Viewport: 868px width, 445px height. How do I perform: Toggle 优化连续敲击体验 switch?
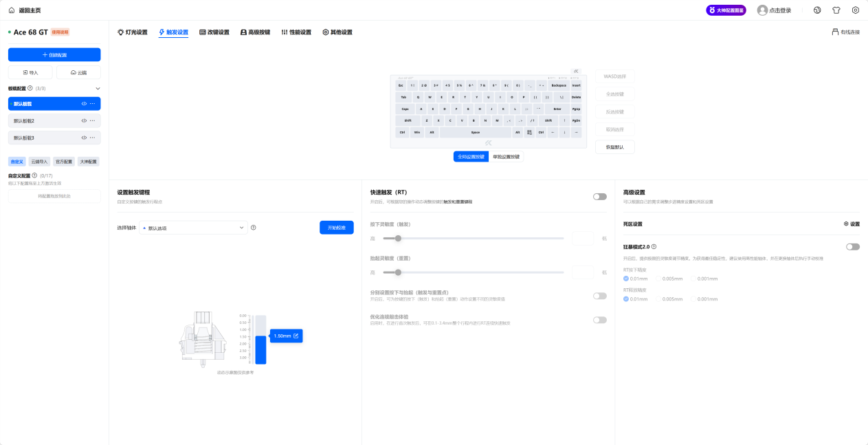coord(599,320)
